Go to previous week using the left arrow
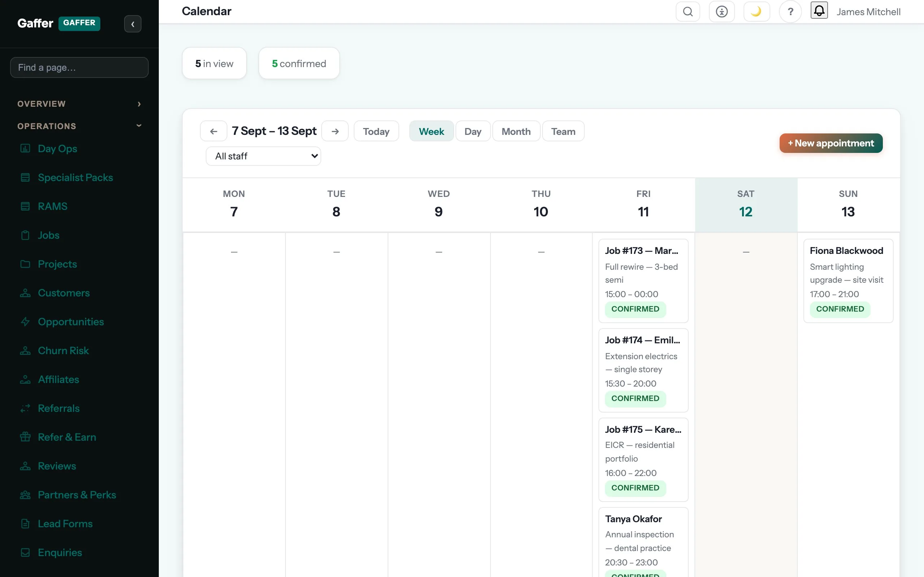Screen dimensions: 924x577 (x=213, y=131)
